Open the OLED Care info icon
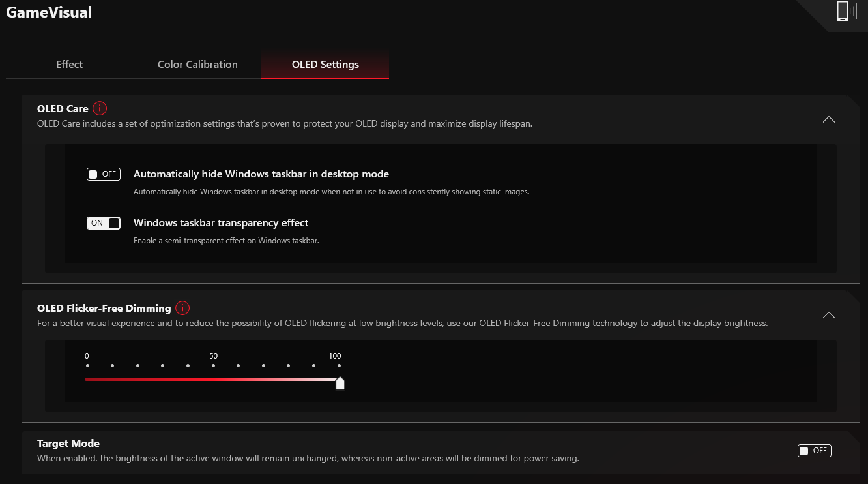The image size is (868, 484). pos(100,108)
